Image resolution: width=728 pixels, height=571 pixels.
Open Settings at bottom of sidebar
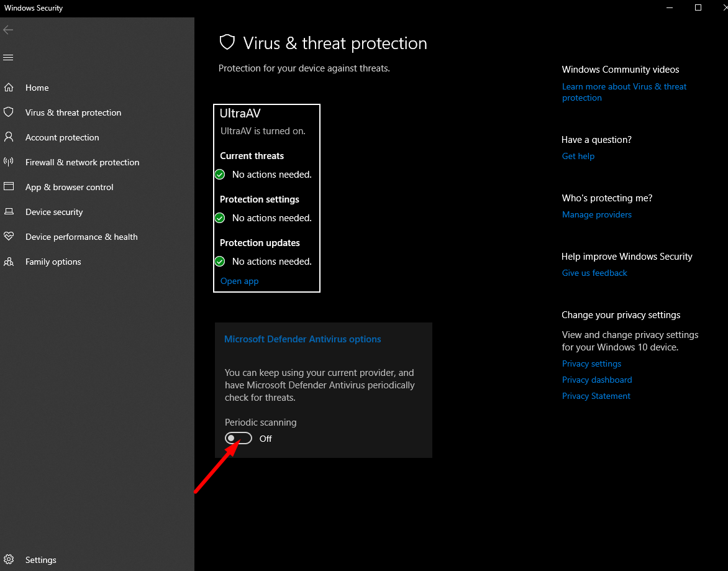tap(41, 560)
